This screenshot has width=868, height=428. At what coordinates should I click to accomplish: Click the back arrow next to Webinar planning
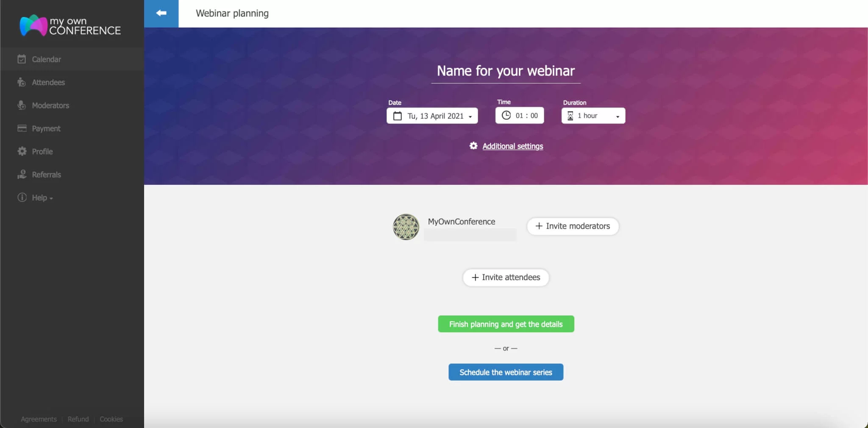click(161, 13)
